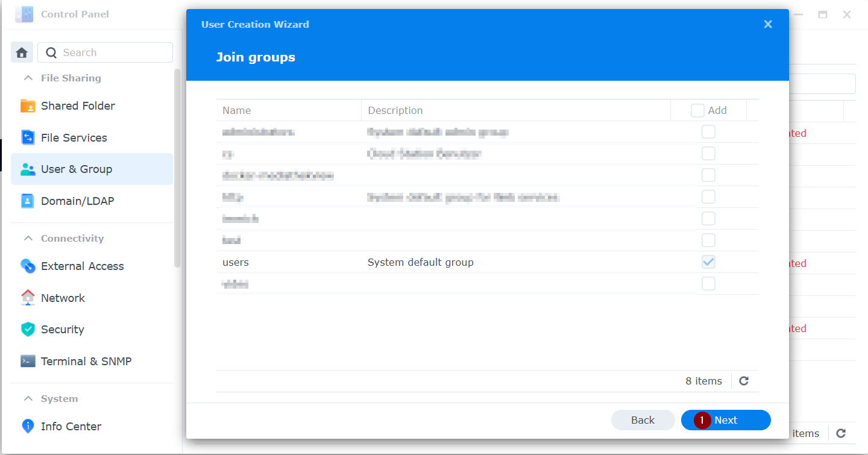Open File Services menu item text
Screen dimensions: 868x455
(74, 137)
